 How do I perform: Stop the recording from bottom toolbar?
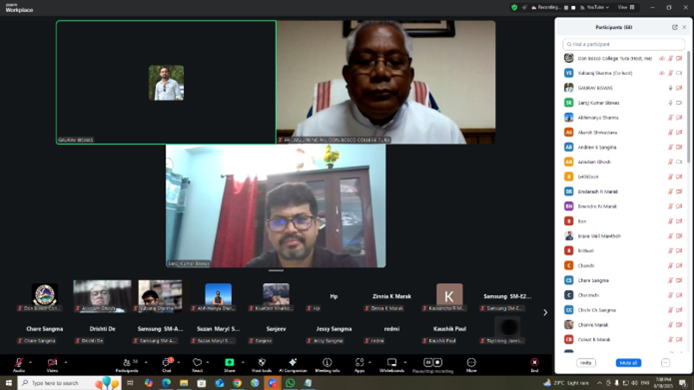pos(437,362)
